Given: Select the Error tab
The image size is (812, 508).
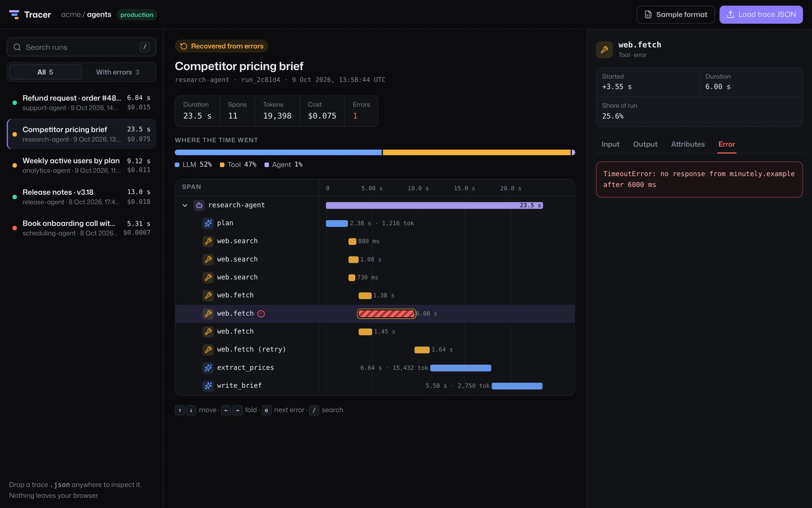Looking at the screenshot, I should [727, 144].
